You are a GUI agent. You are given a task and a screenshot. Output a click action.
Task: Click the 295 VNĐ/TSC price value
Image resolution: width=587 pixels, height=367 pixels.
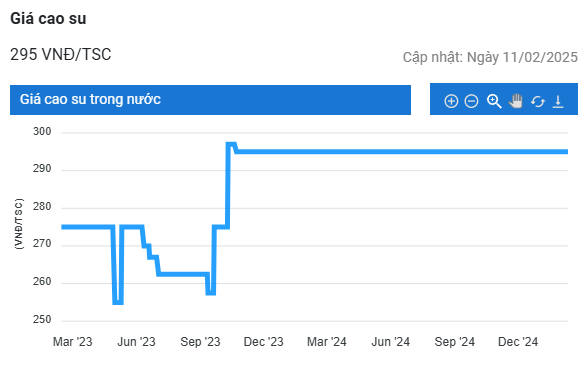pyautogui.click(x=61, y=55)
